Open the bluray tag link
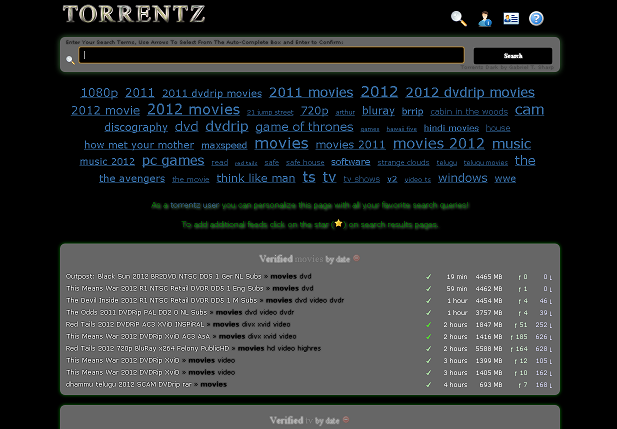The image size is (617, 429). [x=378, y=111]
